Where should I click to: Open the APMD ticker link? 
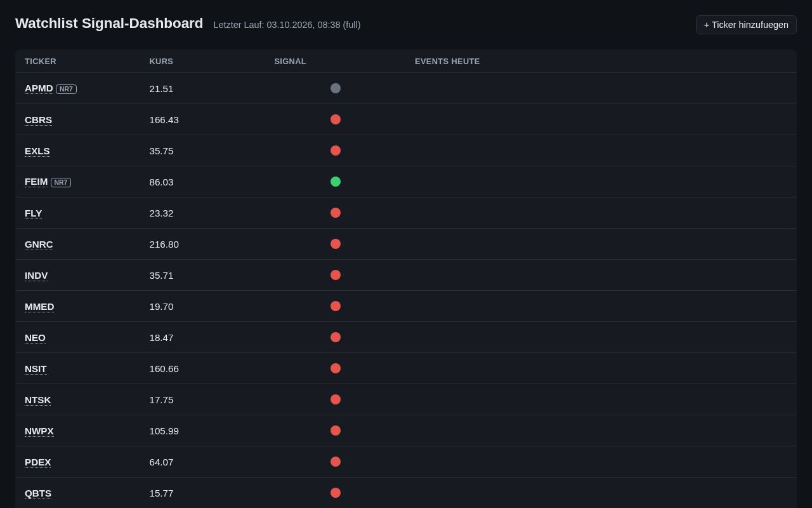coord(39,88)
